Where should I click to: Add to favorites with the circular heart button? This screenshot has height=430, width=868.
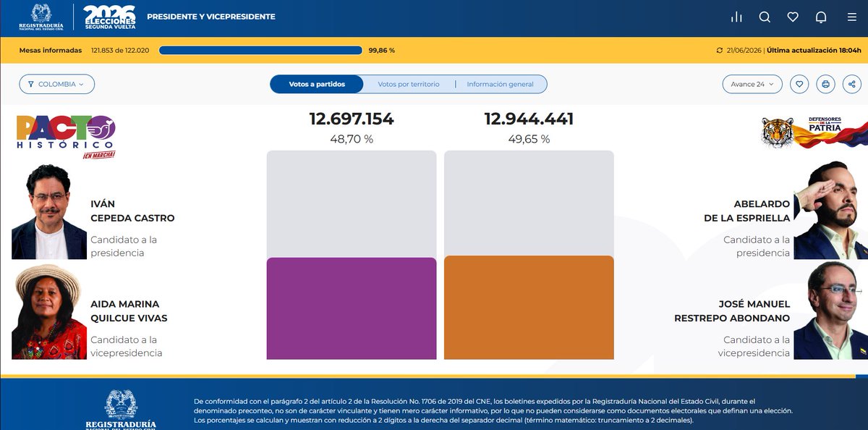(799, 84)
